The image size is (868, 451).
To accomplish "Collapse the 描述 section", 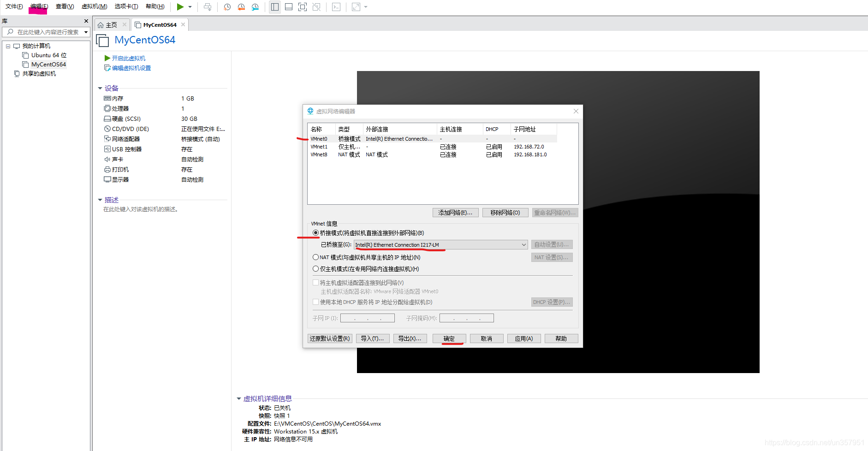I will [100, 200].
